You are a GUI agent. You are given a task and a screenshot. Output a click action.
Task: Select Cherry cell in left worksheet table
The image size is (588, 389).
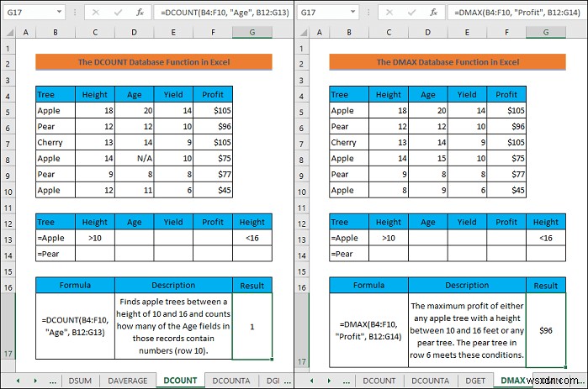point(56,142)
